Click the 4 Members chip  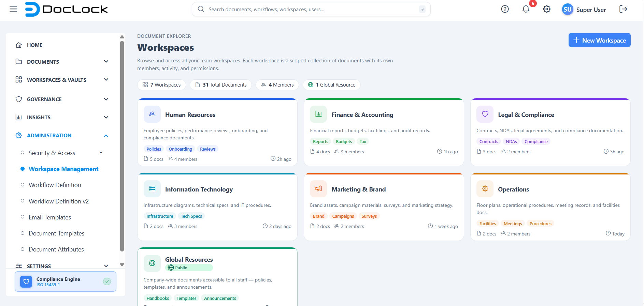277,85
